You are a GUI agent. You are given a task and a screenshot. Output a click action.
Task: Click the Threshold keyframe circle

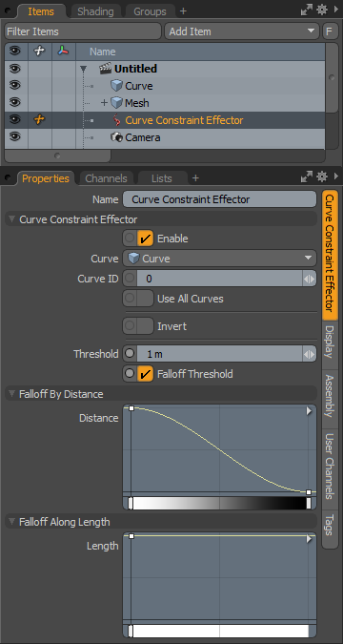[130, 353]
